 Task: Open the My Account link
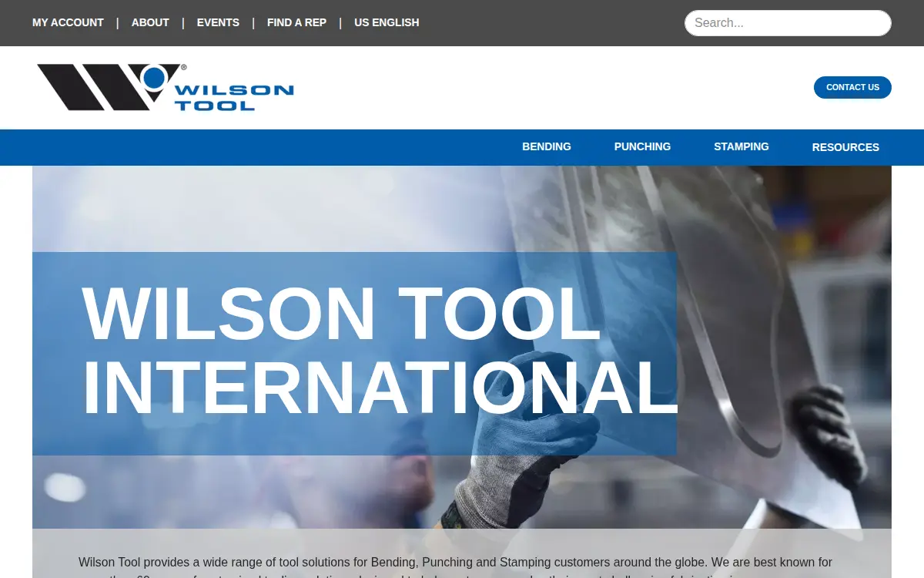68,22
